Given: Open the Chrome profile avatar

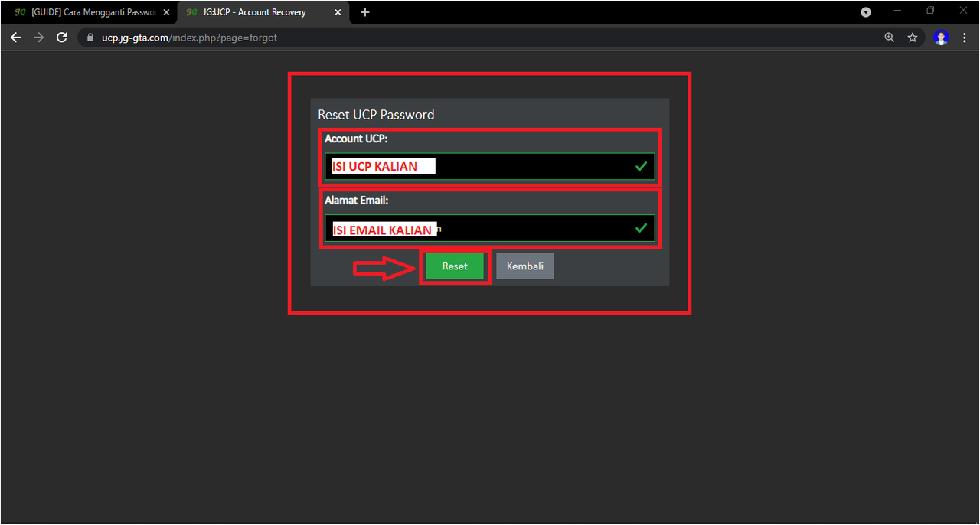Looking at the screenshot, I should tap(941, 37).
